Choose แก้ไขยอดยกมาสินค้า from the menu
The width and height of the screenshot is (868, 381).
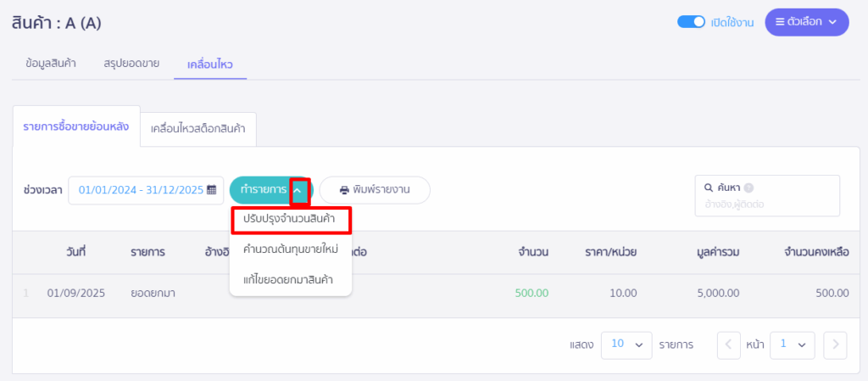(x=288, y=279)
